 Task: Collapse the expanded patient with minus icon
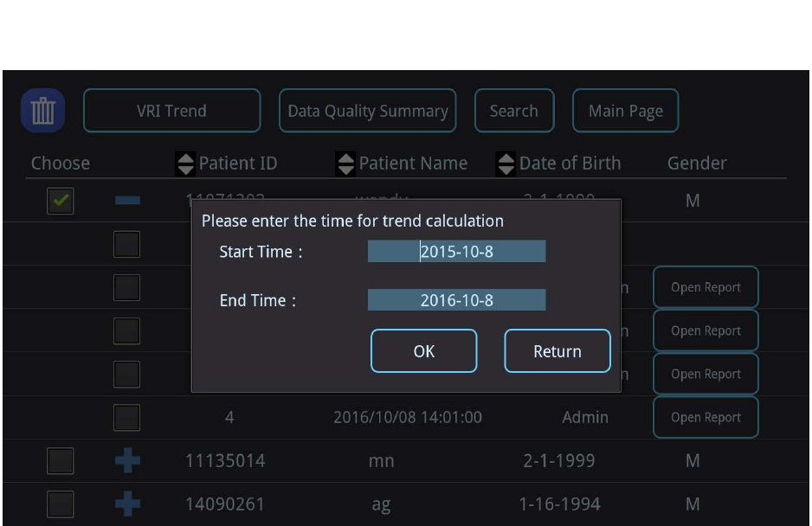127,201
